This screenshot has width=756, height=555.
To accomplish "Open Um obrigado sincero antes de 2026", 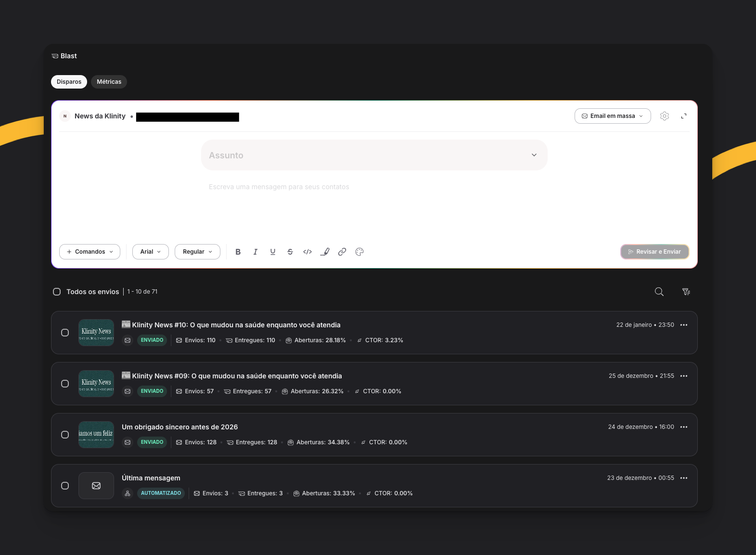I will (x=179, y=427).
